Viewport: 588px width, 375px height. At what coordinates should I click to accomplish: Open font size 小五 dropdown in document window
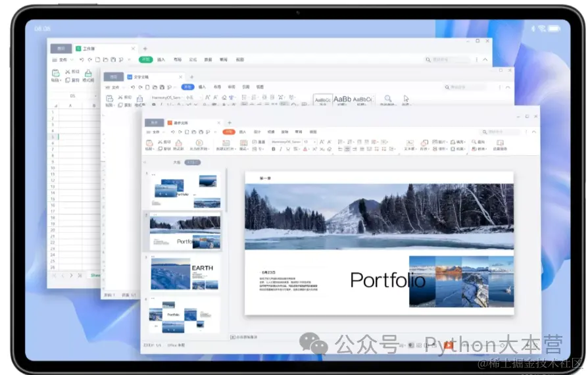[193, 97]
